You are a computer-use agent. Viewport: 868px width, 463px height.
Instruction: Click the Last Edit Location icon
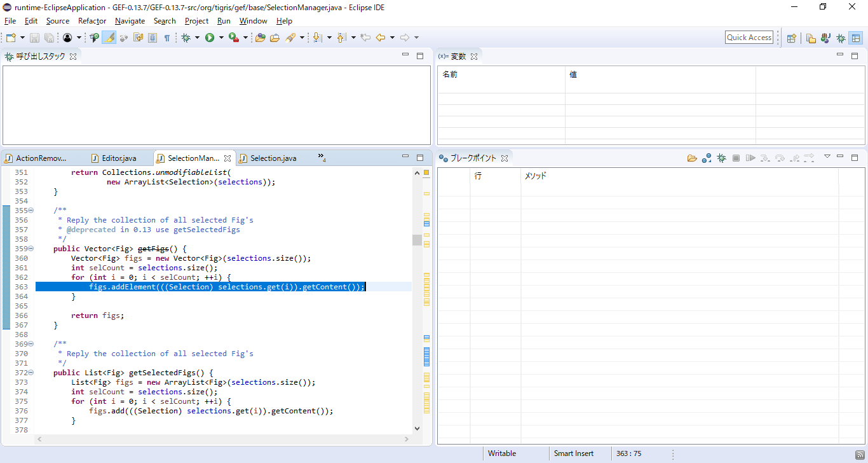[365, 38]
